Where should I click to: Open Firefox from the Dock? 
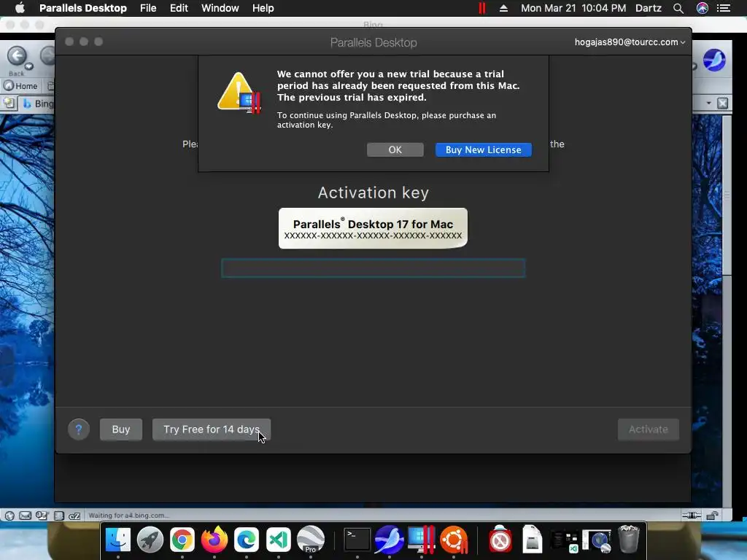pyautogui.click(x=214, y=540)
